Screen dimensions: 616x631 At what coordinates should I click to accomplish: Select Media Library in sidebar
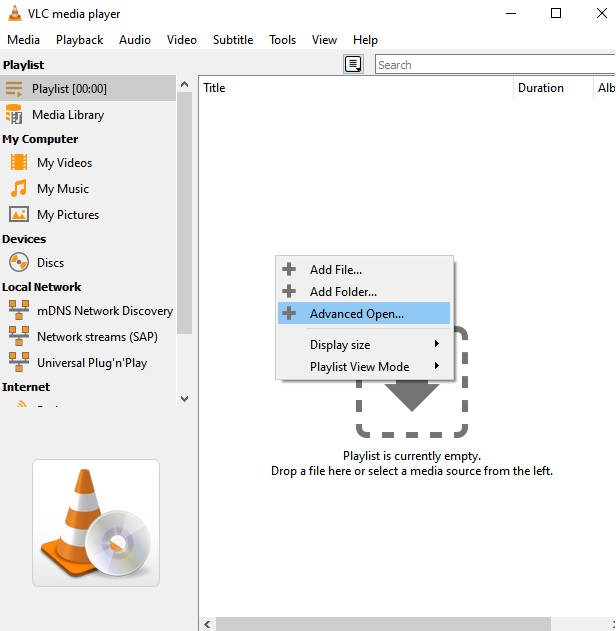pyautogui.click(x=88, y=115)
